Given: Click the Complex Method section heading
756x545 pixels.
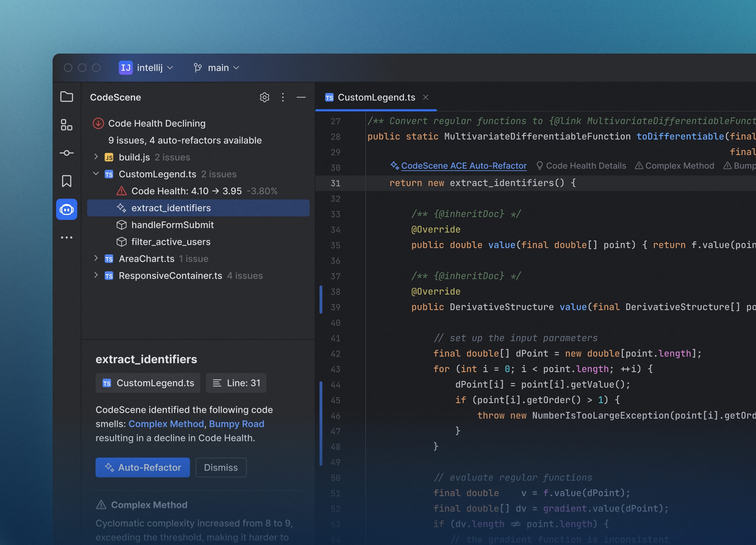Looking at the screenshot, I should coord(149,505).
